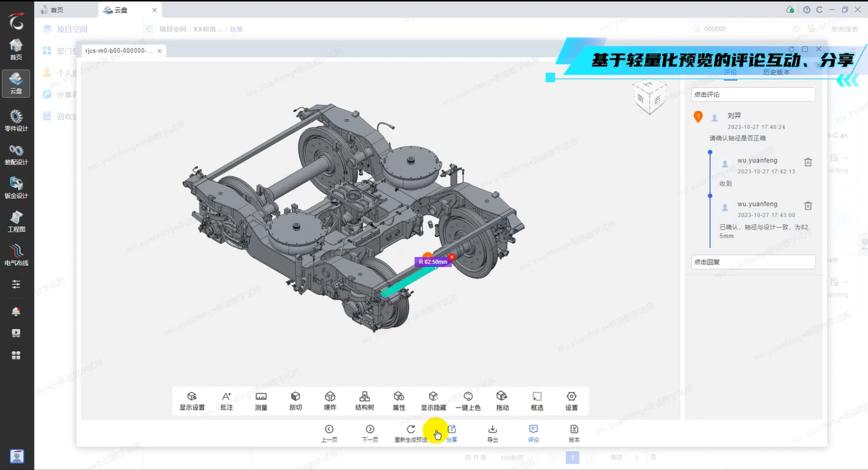This screenshot has height=470, width=868.
Task: Toggle the 评论 comment panel button
Action: (x=533, y=433)
